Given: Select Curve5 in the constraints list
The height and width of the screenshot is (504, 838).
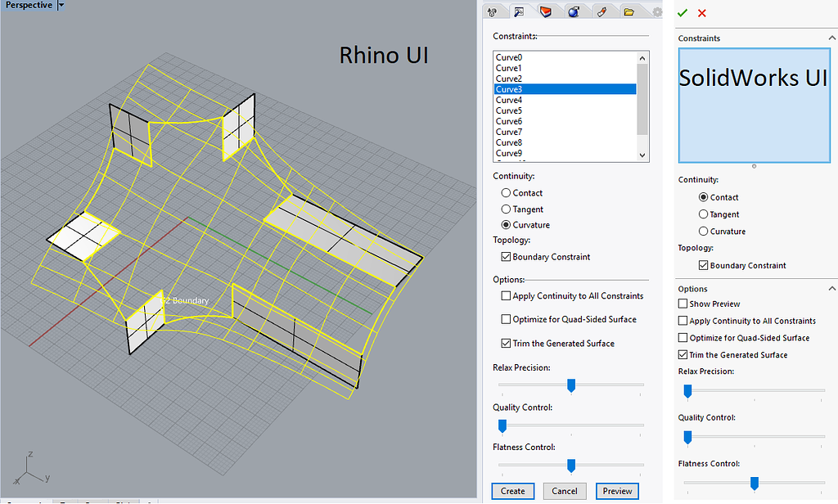Looking at the screenshot, I should [x=509, y=110].
